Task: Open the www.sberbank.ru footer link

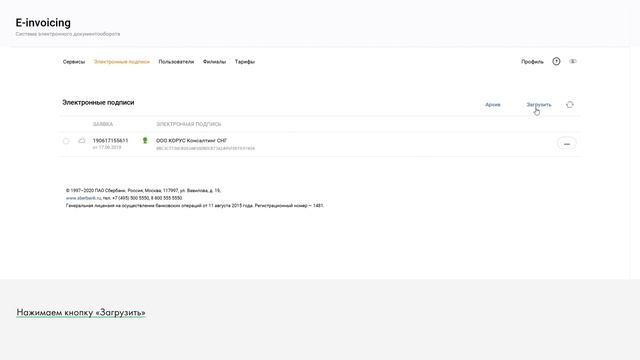Action: [84, 198]
